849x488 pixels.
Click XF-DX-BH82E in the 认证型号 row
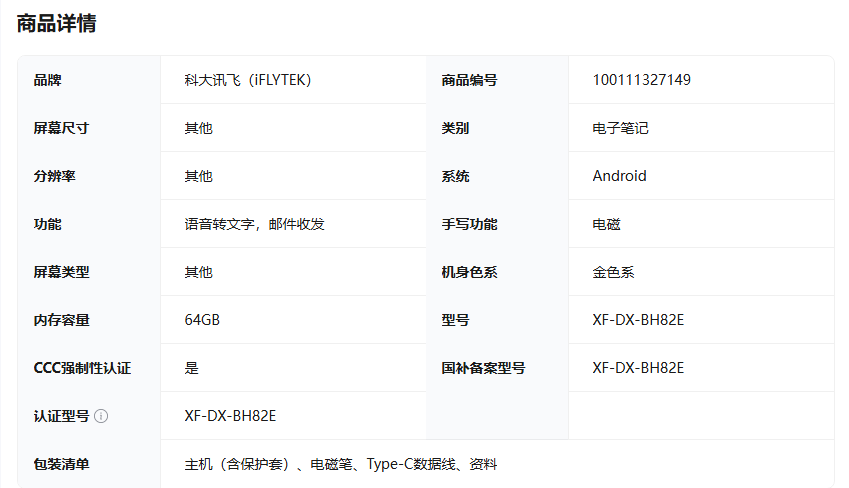coord(230,416)
